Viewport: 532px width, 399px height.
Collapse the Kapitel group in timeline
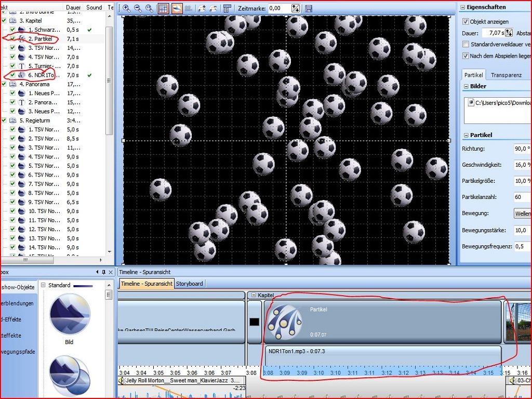tap(253, 295)
